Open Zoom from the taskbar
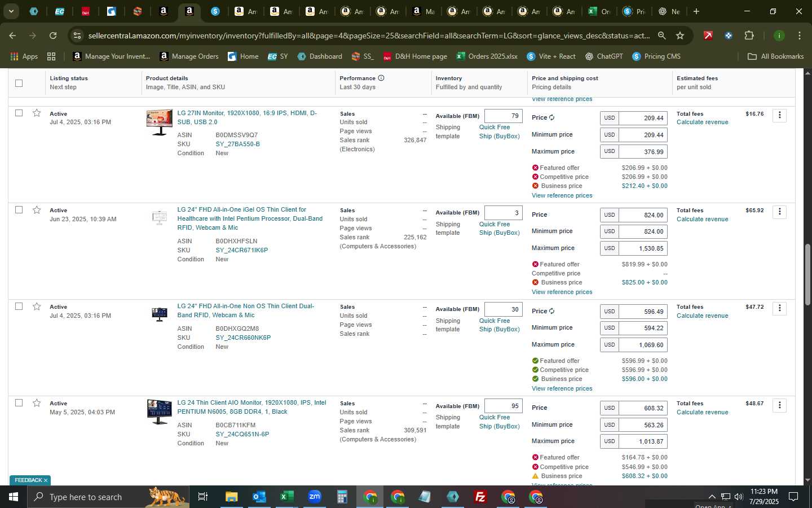Screen dimensions: 812x508 tap(314, 497)
